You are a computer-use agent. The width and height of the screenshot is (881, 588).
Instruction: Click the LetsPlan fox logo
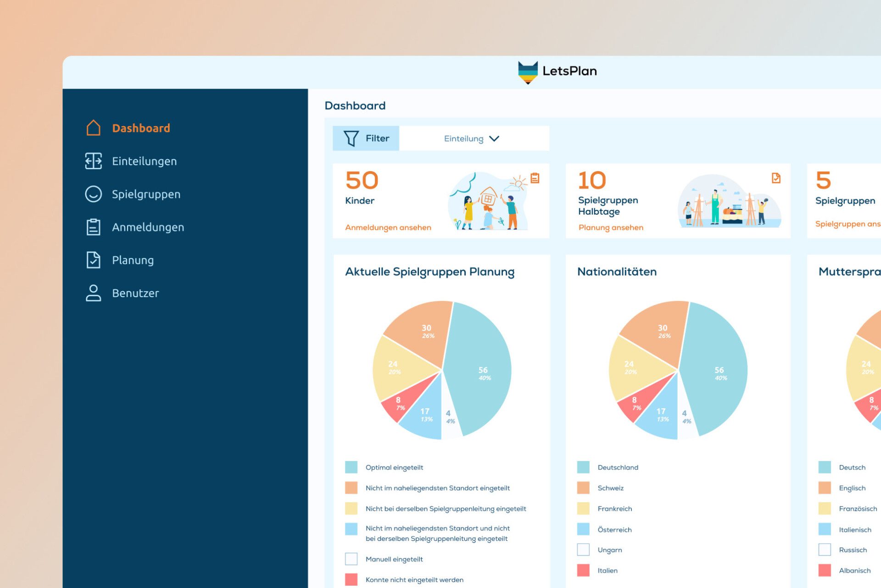point(528,72)
